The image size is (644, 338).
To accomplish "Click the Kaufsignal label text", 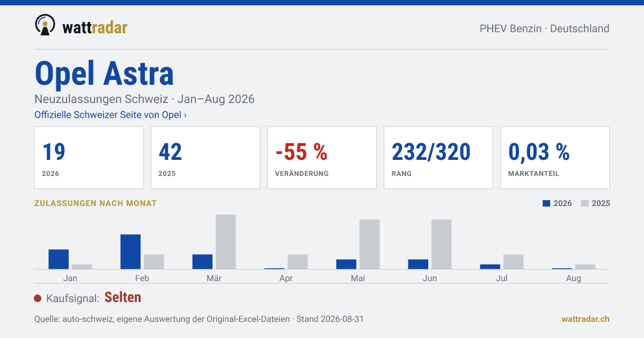I will click(73, 298).
